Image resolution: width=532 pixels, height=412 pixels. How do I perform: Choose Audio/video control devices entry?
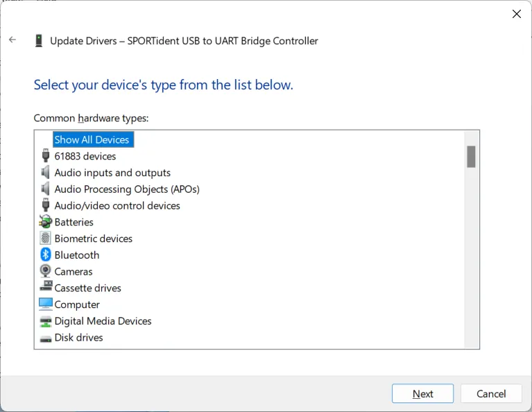117,205
